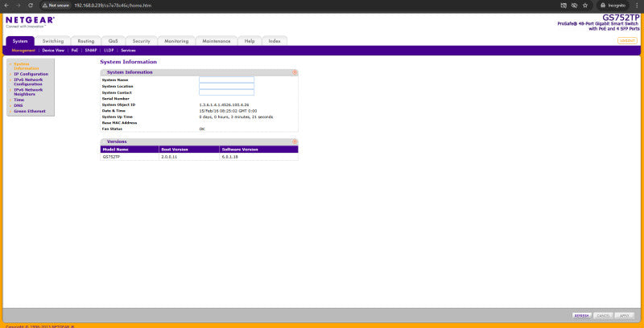This screenshot has height=328, width=644.
Task: Open the Monitoring tab
Action: (x=176, y=41)
